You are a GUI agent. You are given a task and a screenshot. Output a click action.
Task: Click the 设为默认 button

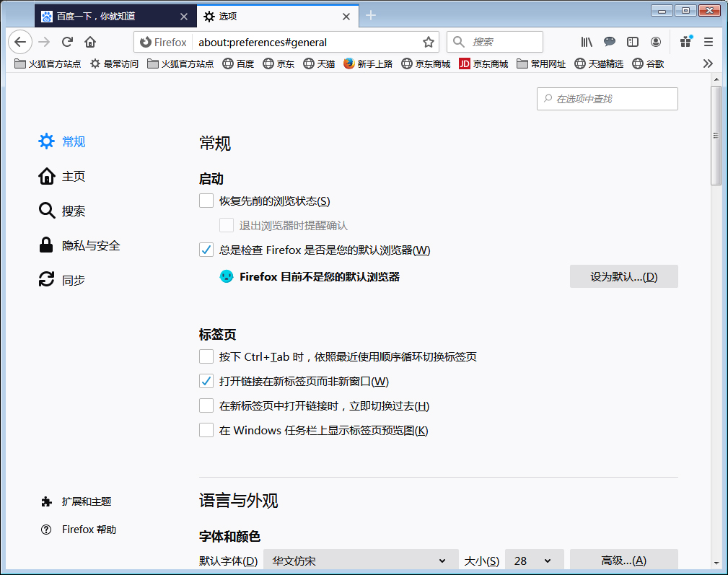(x=623, y=276)
